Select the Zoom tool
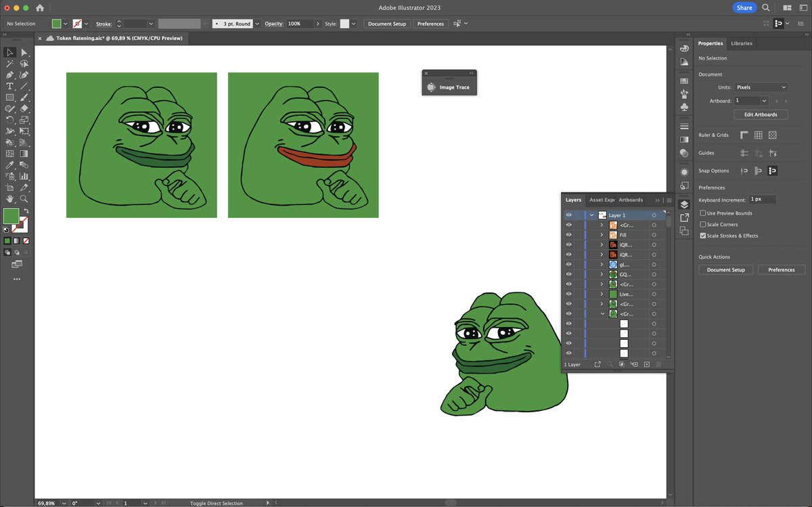The width and height of the screenshot is (812, 507). (24, 199)
